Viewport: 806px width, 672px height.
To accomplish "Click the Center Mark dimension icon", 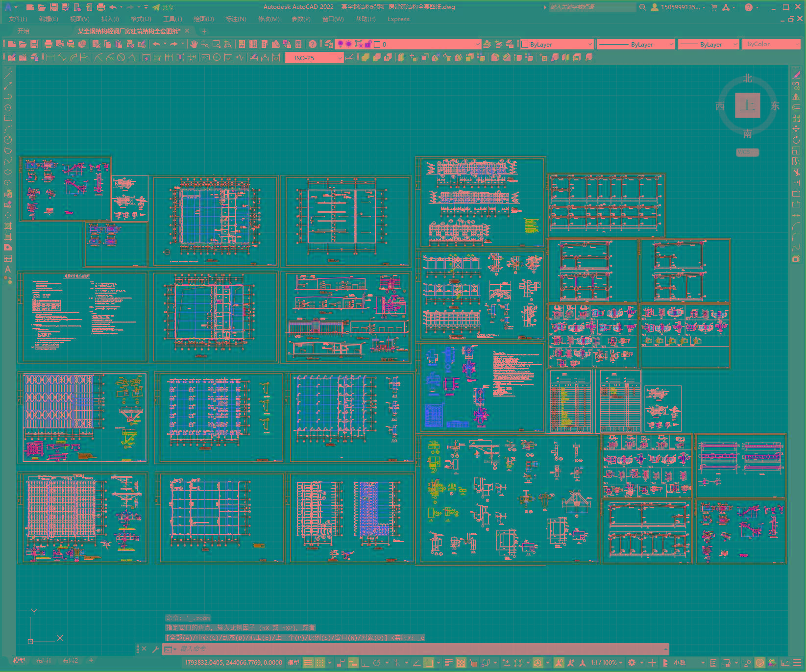I will pyautogui.click(x=217, y=58).
